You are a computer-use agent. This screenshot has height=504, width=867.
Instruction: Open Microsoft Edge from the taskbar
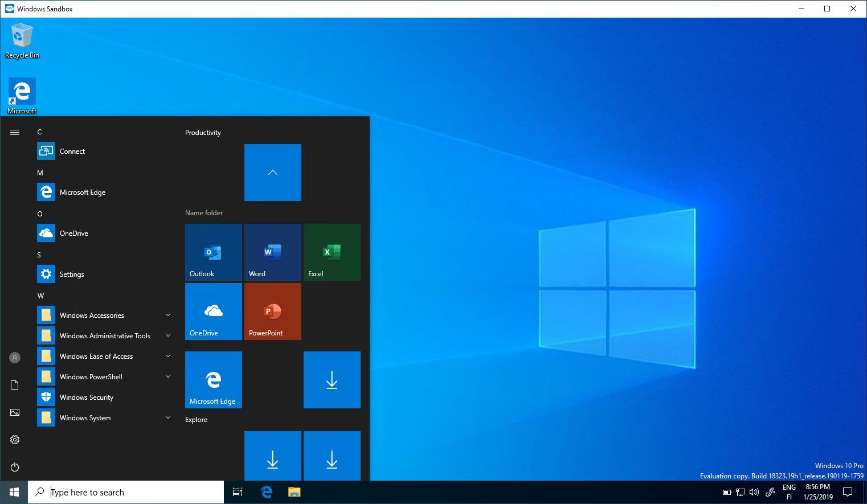[267, 492]
